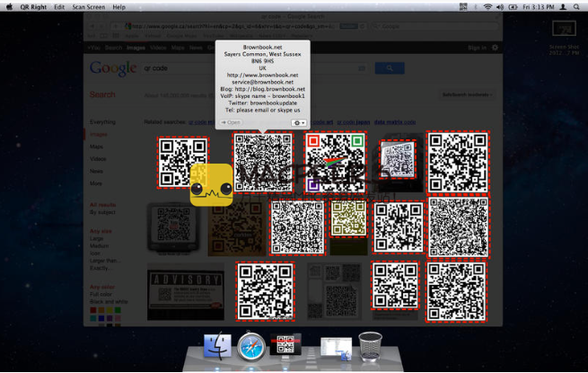
Task: Launch Safari from the Dock
Action: [252, 347]
